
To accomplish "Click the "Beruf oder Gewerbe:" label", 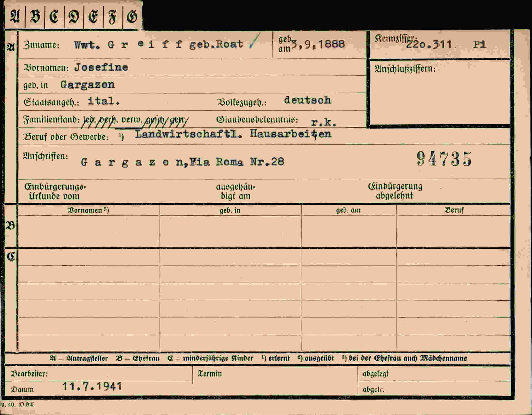I will 66,137.
